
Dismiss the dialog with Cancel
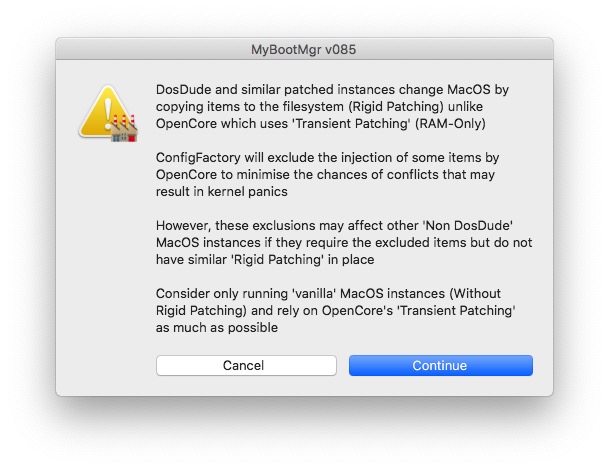coord(246,366)
